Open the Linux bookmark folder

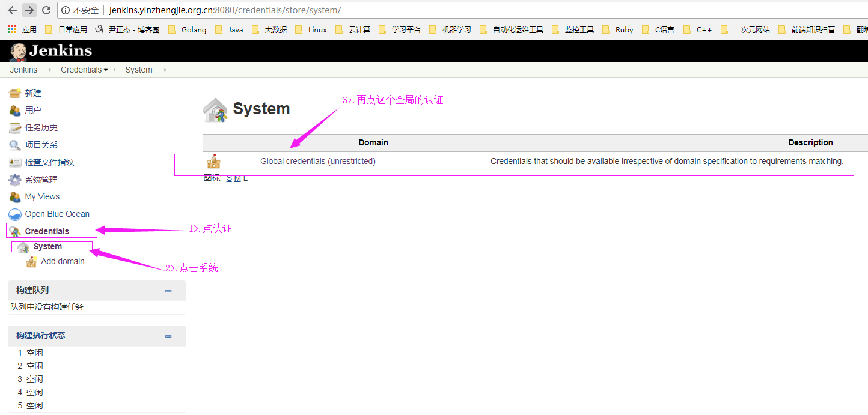[311, 29]
